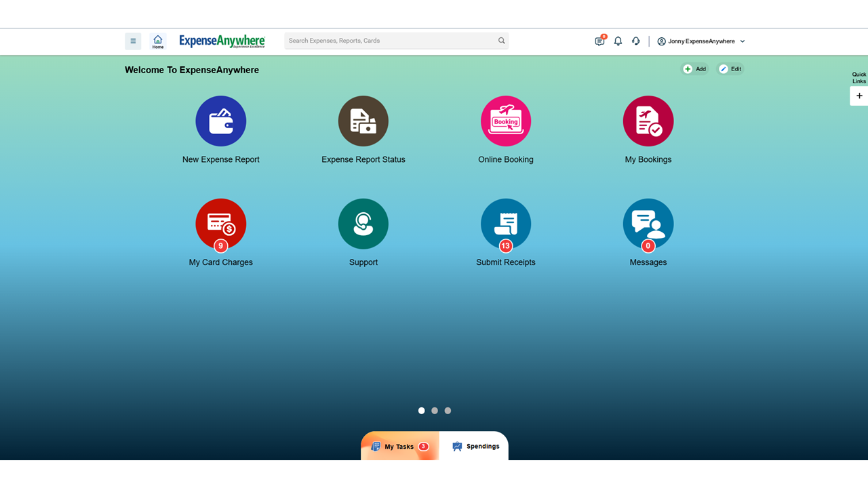Open the chat messages icon with badge
Screen dimensions: 868x488
pos(599,41)
